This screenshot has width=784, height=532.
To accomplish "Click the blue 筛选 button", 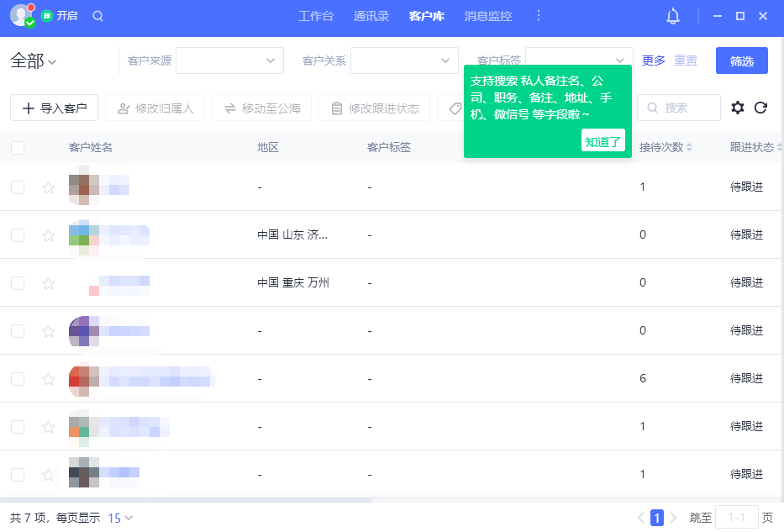I will [741, 61].
